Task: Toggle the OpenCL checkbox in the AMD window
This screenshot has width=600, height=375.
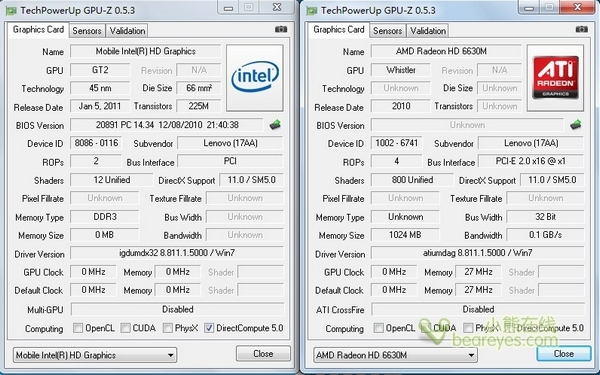Action: (x=379, y=328)
